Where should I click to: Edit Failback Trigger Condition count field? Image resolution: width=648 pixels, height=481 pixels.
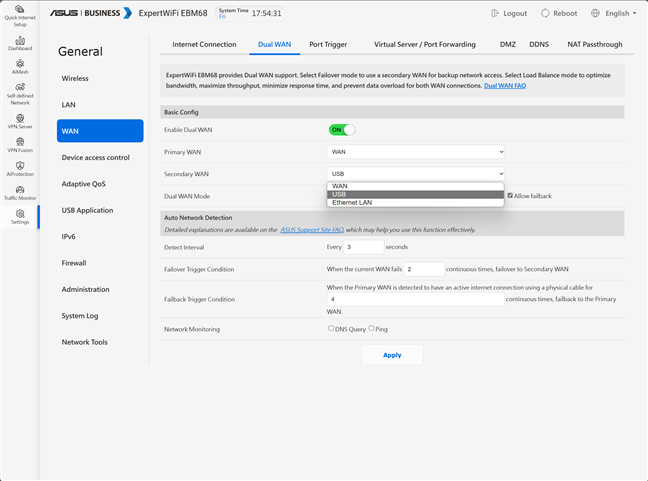tap(415, 299)
